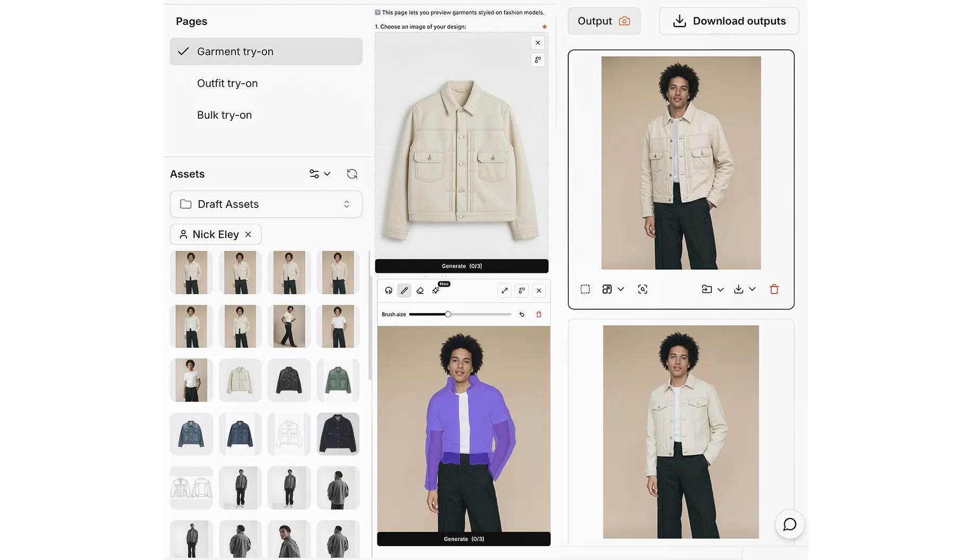The height and width of the screenshot is (560, 972).
Task: Expand the resize options chevron on output
Action: click(621, 289)
